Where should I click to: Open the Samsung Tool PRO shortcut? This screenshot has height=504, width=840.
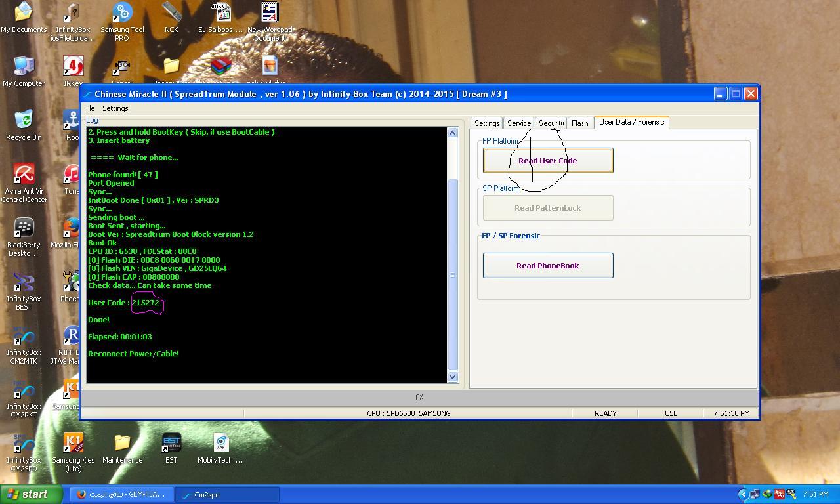(122, 22)
